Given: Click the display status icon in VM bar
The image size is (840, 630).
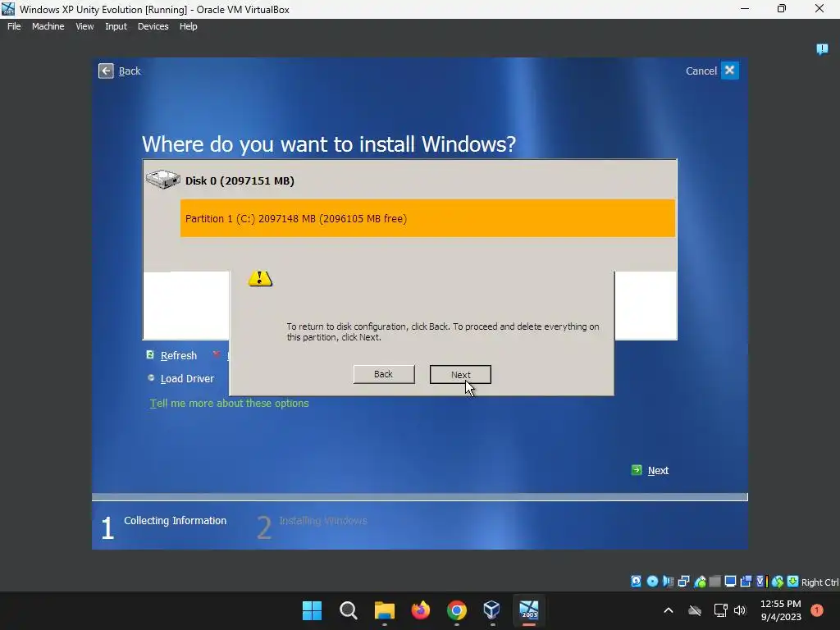Looking at the screenshot, I should (x=730, y=582).
